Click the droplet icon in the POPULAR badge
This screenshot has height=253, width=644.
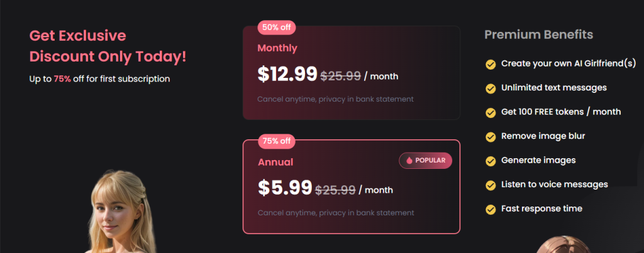pos(409,161)
